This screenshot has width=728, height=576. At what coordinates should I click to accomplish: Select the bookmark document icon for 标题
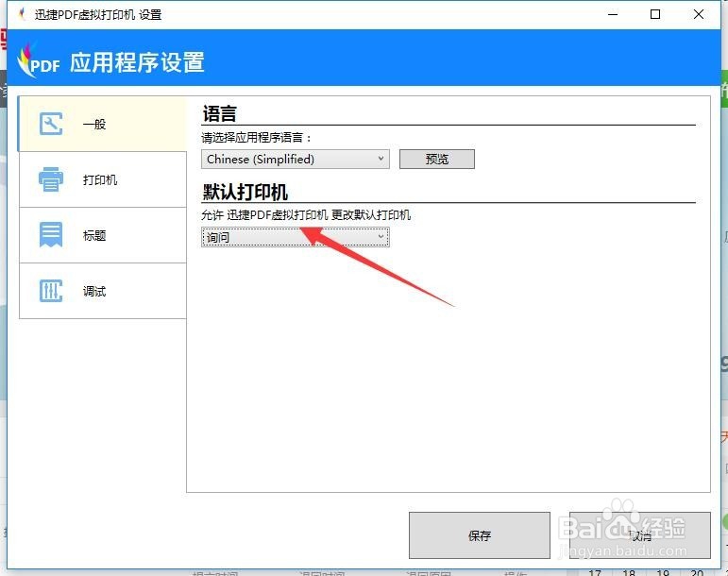coord(51,235)
